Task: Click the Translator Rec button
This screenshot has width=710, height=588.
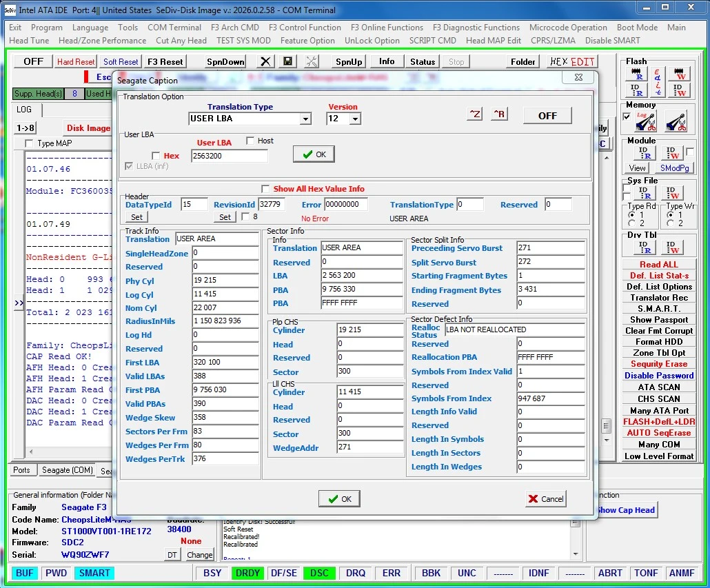Action: click(659, 297)
